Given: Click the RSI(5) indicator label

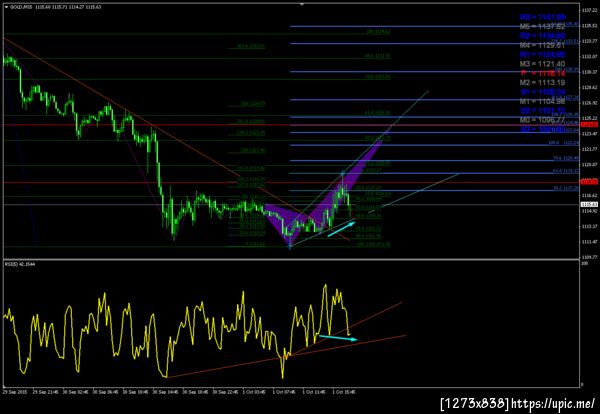Looking at the screenshot, I should [x=20, y=264].
